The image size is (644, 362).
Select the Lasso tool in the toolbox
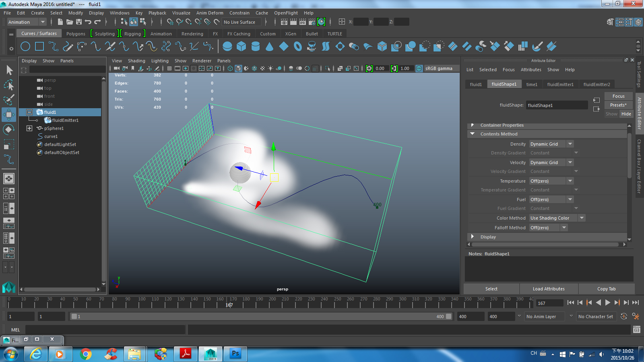pos(9,85)
